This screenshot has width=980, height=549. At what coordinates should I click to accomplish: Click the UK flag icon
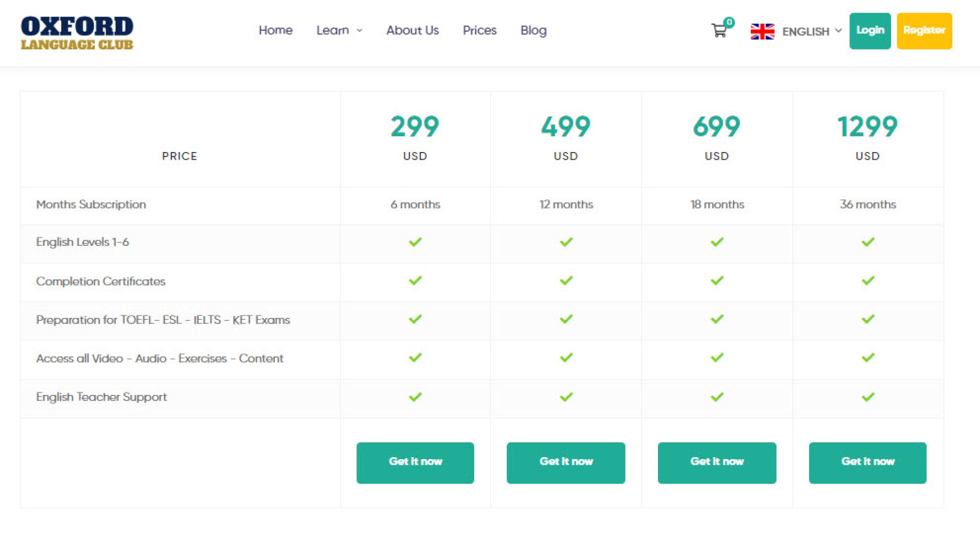(x=762, y=32)
